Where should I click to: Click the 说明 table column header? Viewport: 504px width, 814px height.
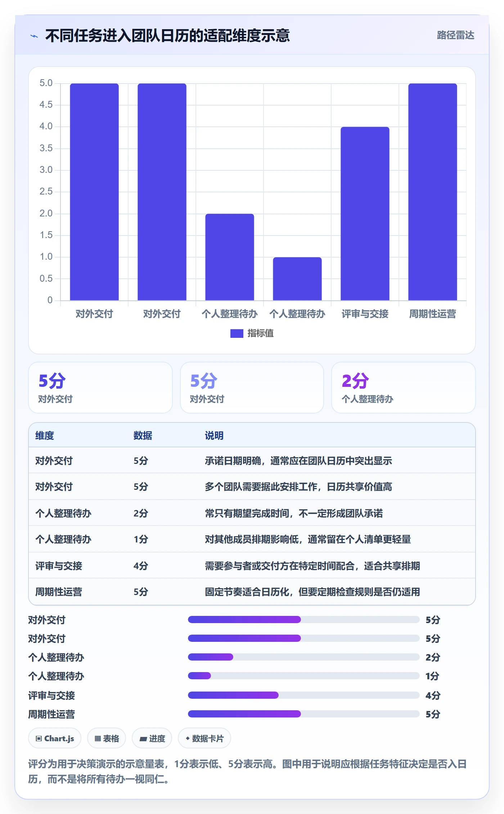tap(214, 435)
